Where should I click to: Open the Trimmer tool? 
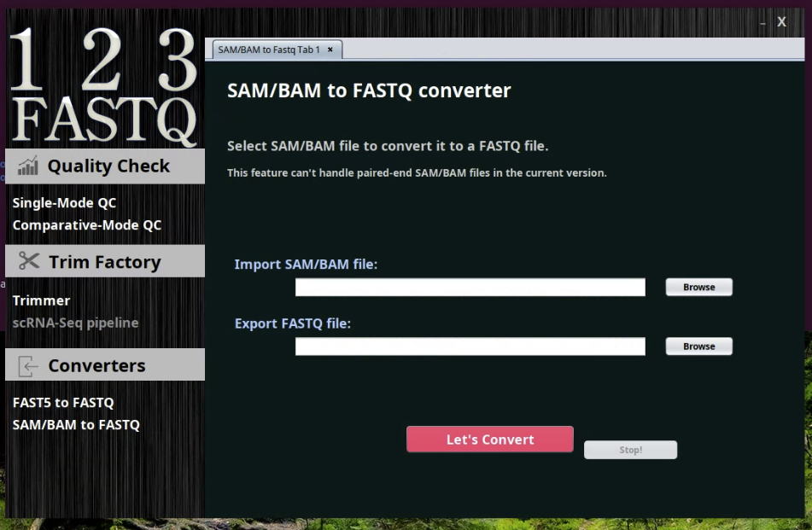coord(42,300)
